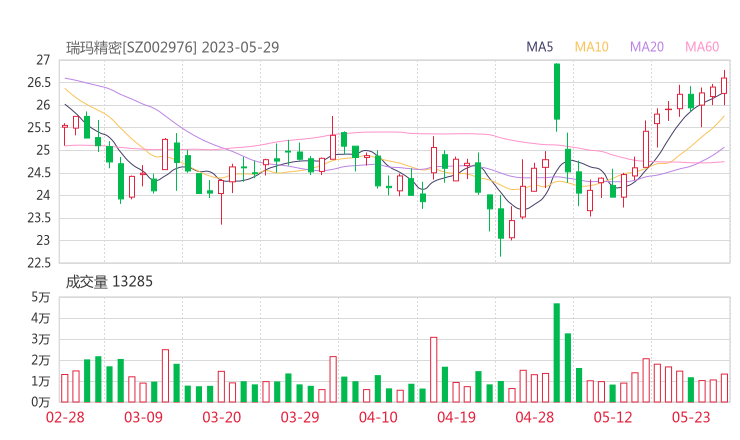Click the MA5 legend label

(x=539, y=47)
